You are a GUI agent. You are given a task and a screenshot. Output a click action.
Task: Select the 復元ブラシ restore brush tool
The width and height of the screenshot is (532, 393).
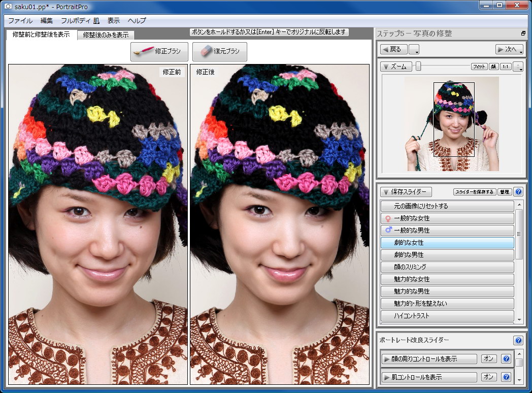[x=219, y=52]
